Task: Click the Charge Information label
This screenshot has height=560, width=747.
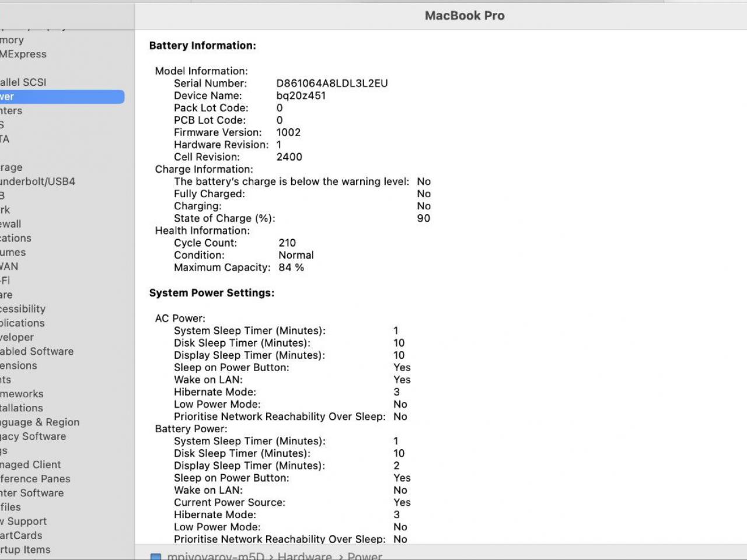Action: pyautogui.click(x=204, y=169)
